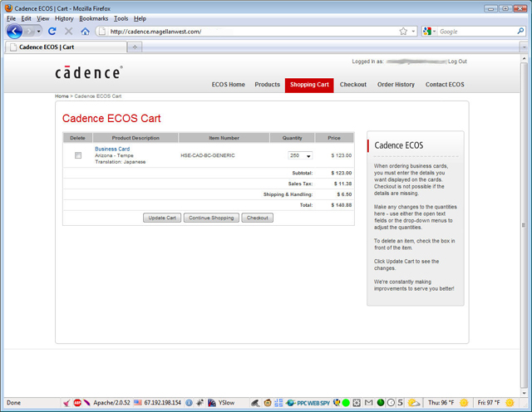
Task: Click the Continue Shopping button
Action: [x=211, y=218]
